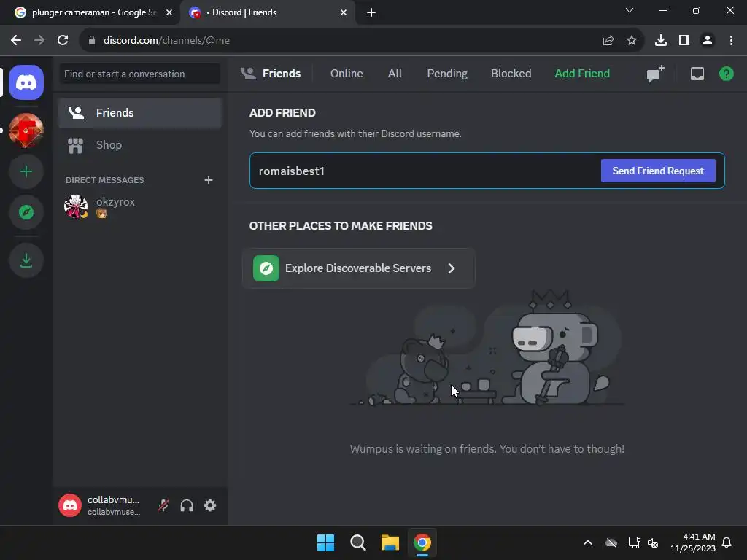Toggle microphone mute in user panel
The height and width of the screenshot is (560, 747).
(x=163, y=505)
